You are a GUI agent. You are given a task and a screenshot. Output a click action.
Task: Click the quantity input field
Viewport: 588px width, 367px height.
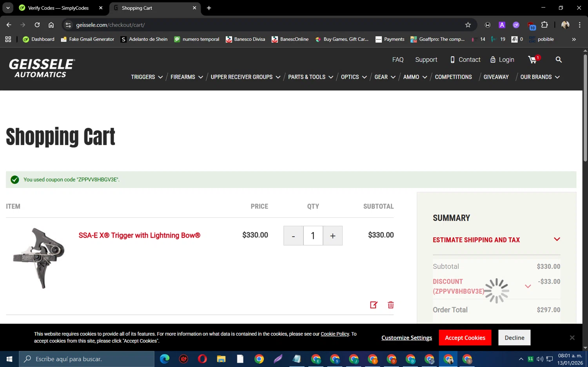coord(313,235)
